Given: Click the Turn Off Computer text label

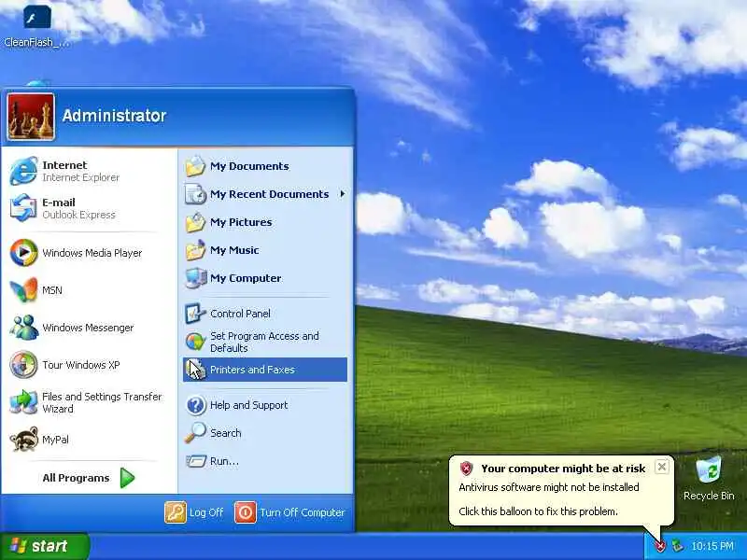Looking at the screenshot, I should tap(302, 512).
